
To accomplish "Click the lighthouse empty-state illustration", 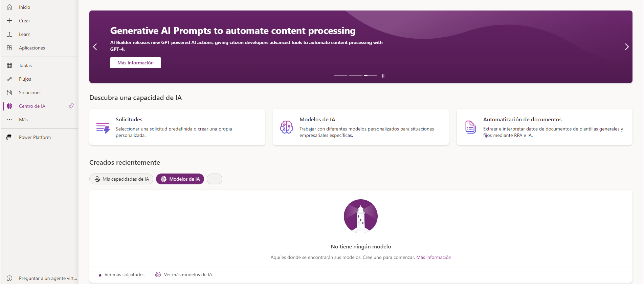I will pos(361,216).
